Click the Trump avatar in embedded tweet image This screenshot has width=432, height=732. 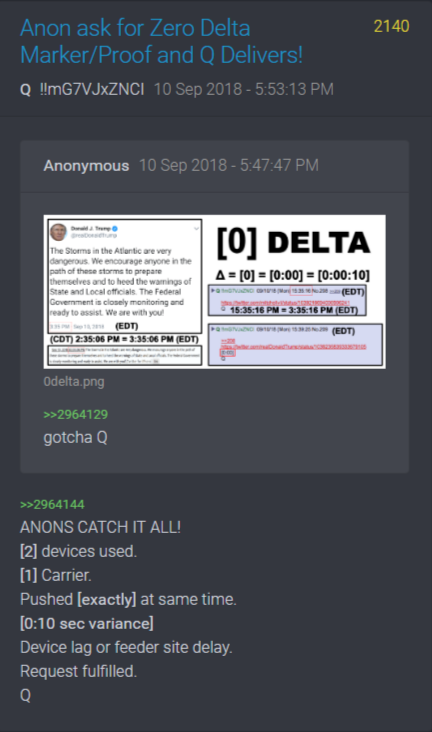click(x=58, y=232)
